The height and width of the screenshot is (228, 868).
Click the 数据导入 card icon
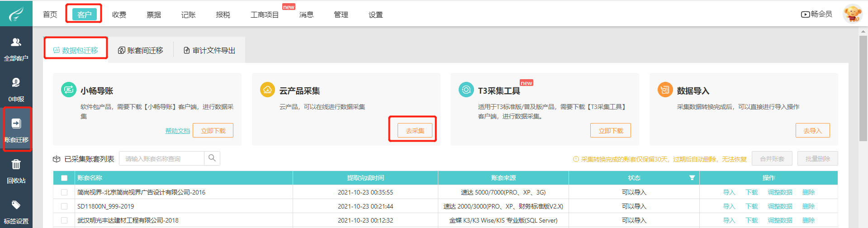point(665,90)
